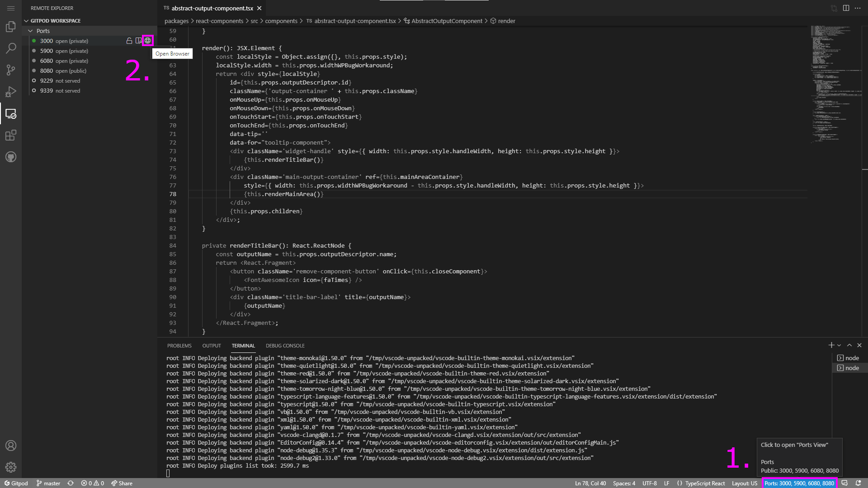Click the Ports 3000, 5900, 6080, 8080 status item
The height and width of the screenshot is (488, 868).
point(799,483)
